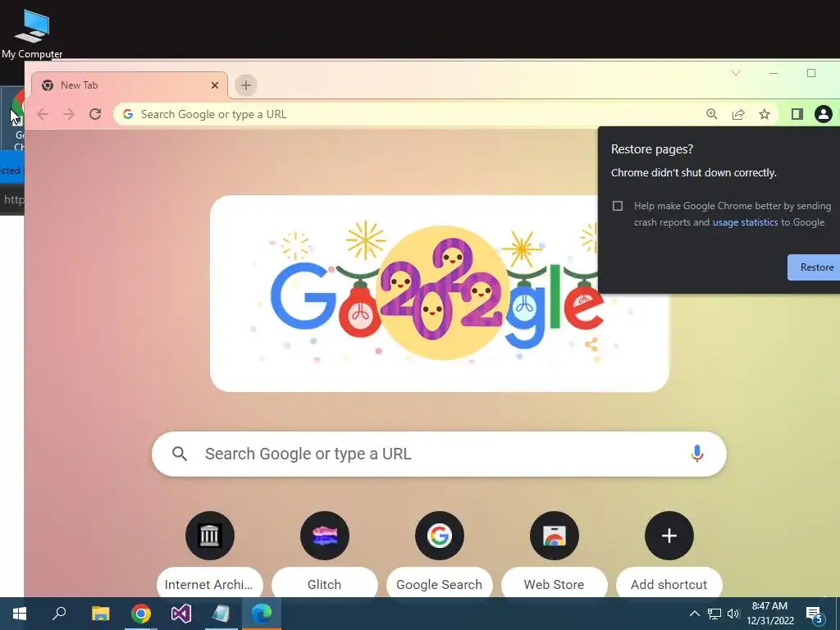Show hidden system tray icons
This screenshot has width=840, height=630.
coord(694,614)
